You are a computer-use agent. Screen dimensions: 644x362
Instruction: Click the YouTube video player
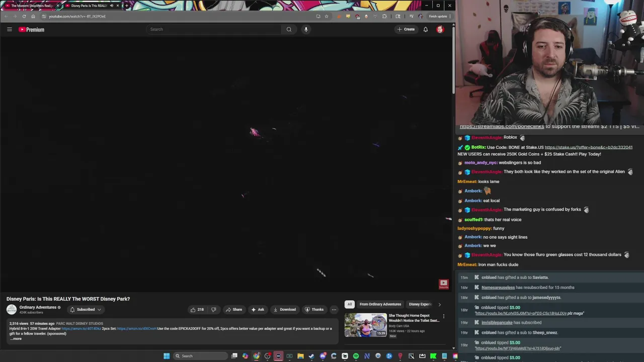[x=226, y=165]
